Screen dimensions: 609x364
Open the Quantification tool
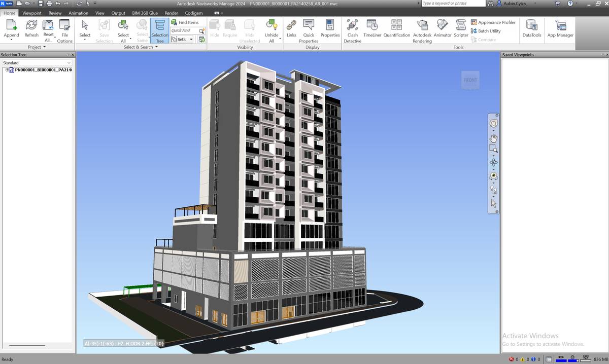click(397, 28)
